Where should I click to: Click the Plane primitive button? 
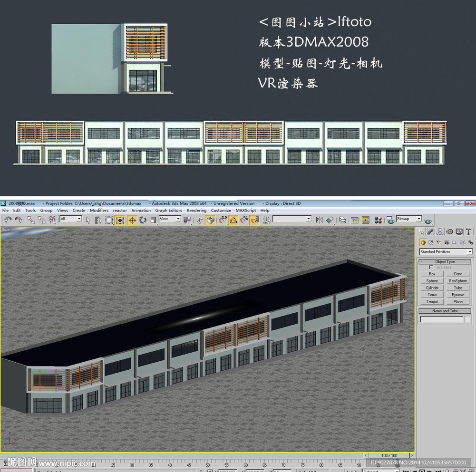458,302
